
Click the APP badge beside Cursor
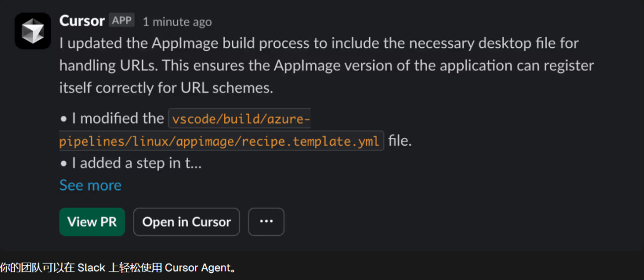pyautogui.click(x=122, y=20)
